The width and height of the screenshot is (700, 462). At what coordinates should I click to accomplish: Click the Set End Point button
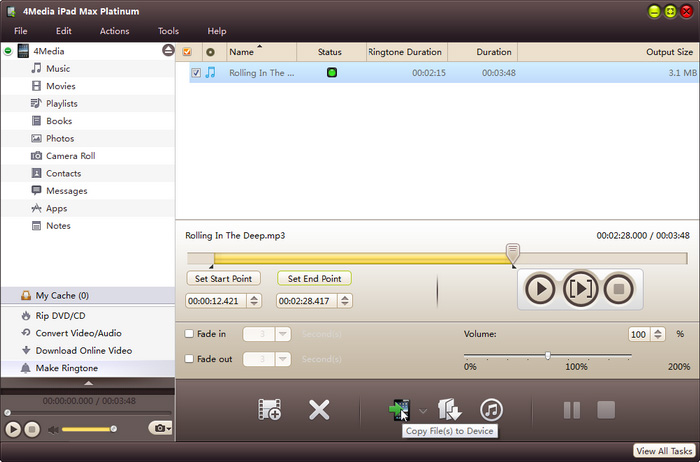314,279
